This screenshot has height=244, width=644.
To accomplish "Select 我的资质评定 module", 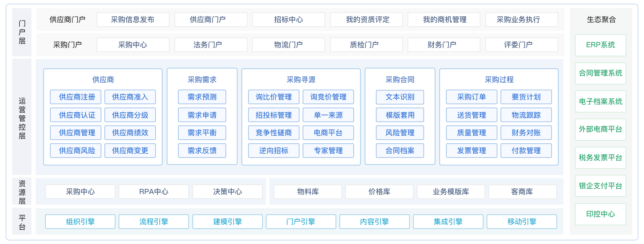I will tap(366, 20).
